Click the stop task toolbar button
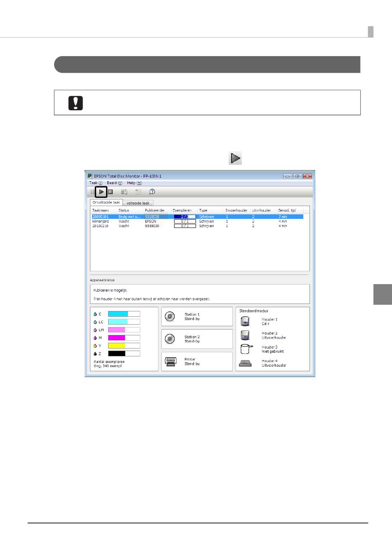The width and height of the screenshot is (392, 555). (111, 192)
